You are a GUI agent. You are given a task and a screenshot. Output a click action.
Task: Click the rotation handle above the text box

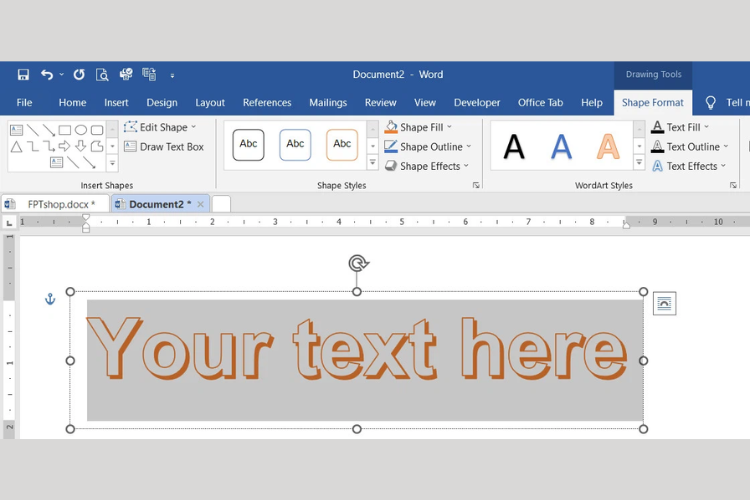click(358, 263)
